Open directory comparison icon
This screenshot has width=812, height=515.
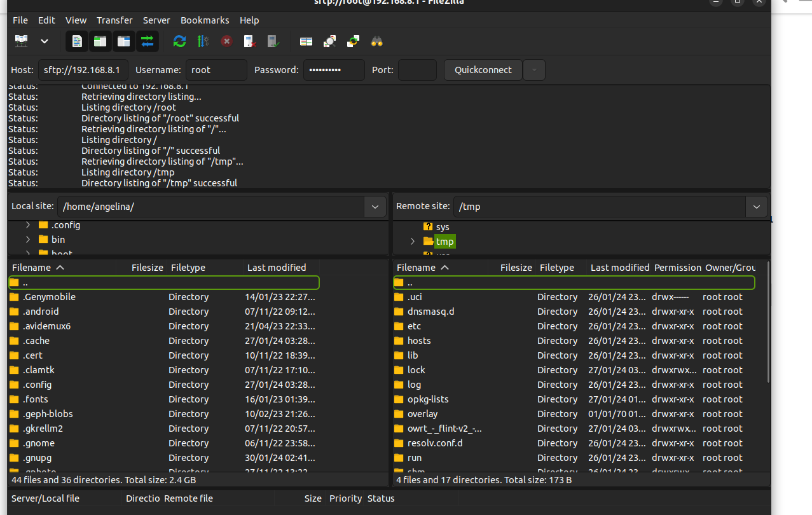329,41
